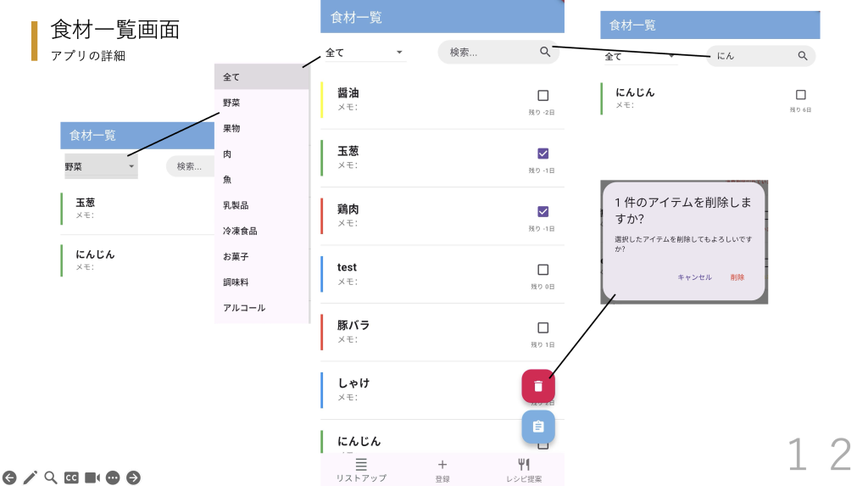Open the 野菜 category dropdown

coord(101,166)
